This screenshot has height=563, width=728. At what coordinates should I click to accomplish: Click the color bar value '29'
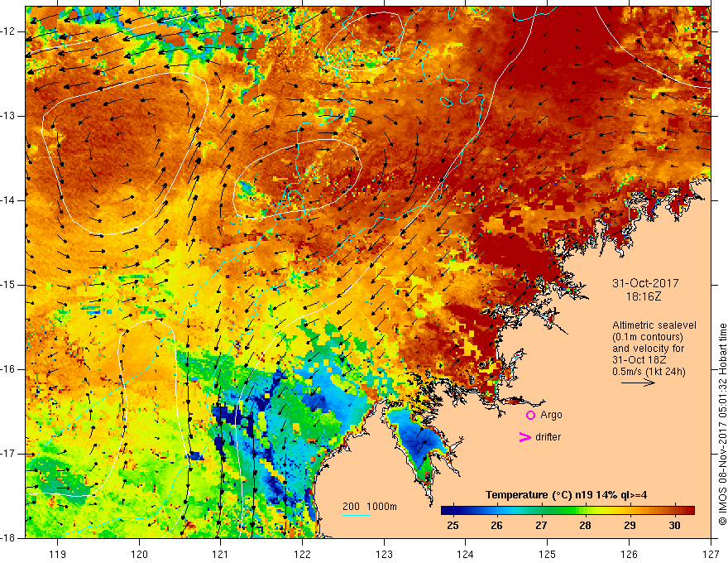tap(630, 526)
